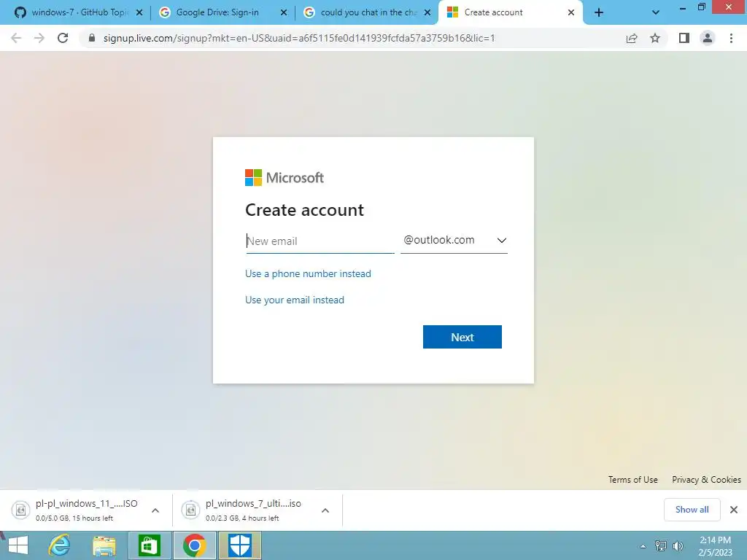Open the pl-pl_windows_11 ISO download item
The height and width of the screenshot is (560, 747).
(x=76, y=510)
